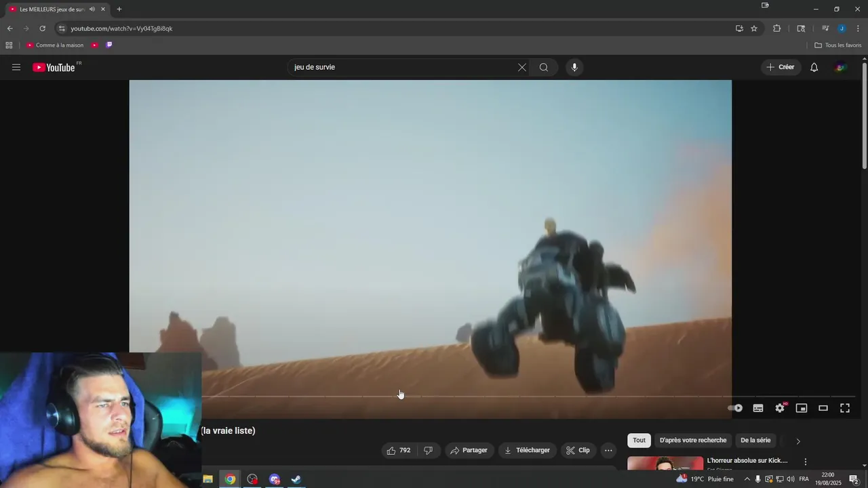Enter fullscreen in the video player
Screen dimensions: 868x488
pyautogui.click(x=845, y=408)
